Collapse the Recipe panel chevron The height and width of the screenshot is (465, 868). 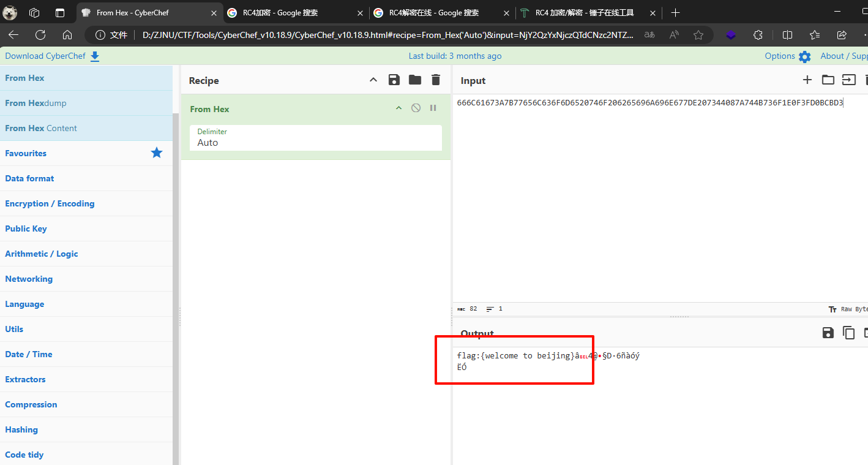click(x=373, y=80)
